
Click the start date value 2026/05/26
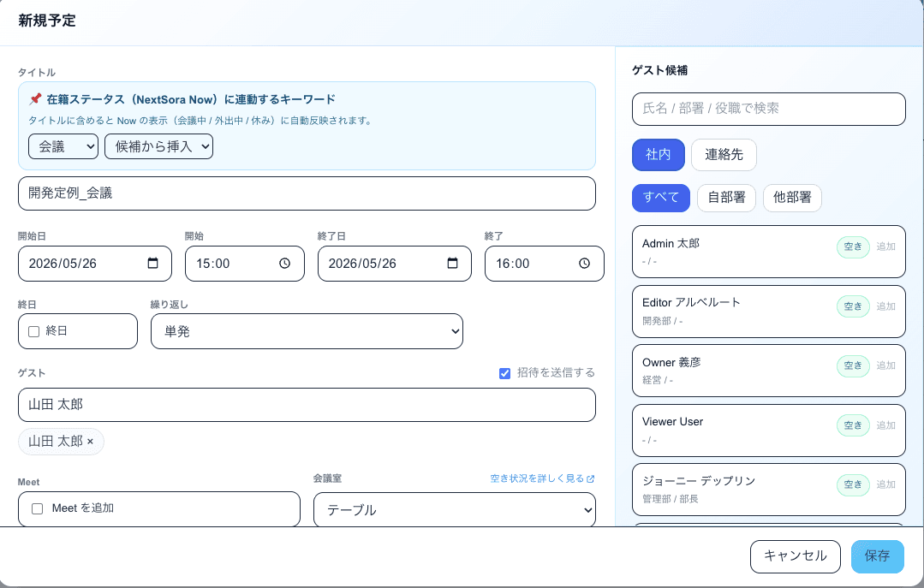63,264
